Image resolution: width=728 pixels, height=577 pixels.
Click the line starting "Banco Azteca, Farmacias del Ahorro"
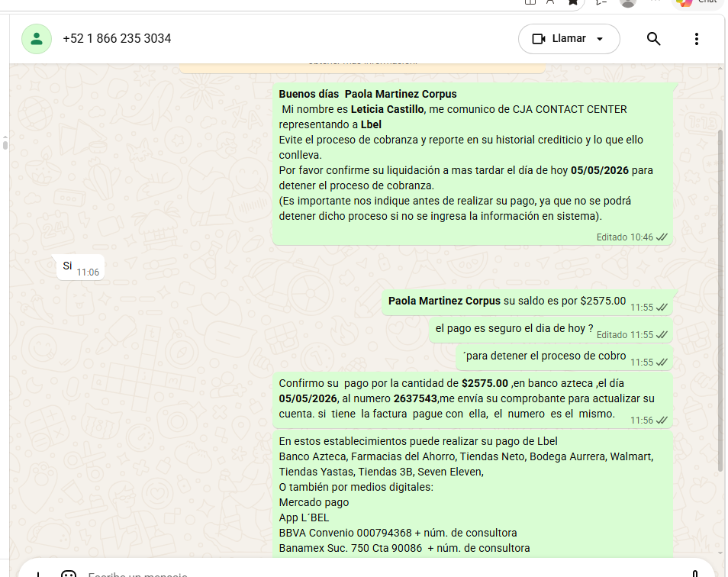tap(466, 456)
